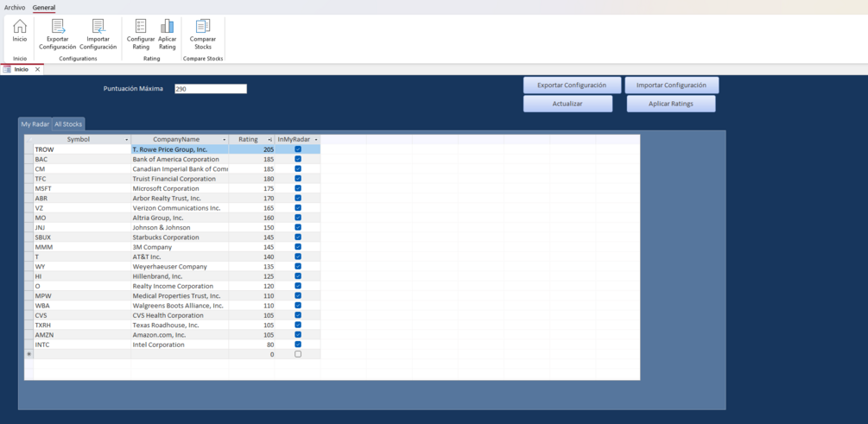Click the WBA symbol cell
868x424 pixels.
coord(82,306)
